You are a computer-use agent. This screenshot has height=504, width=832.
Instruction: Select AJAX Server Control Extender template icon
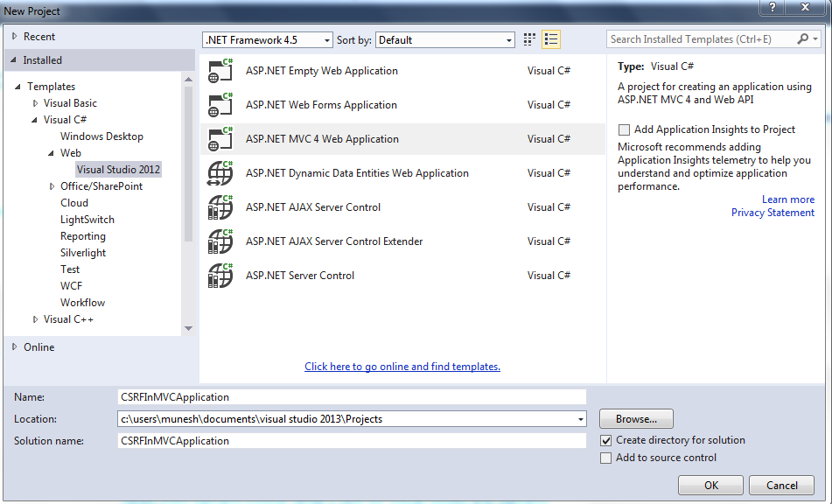[220, 241]
